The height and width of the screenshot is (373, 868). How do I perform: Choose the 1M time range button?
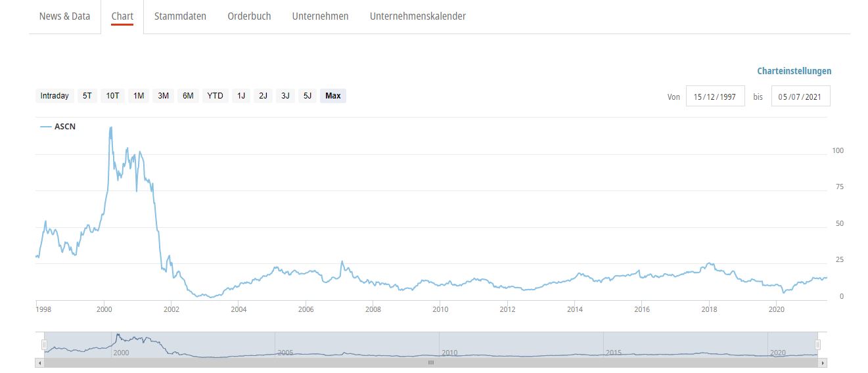pyautogui.click(x=139, y=96)
